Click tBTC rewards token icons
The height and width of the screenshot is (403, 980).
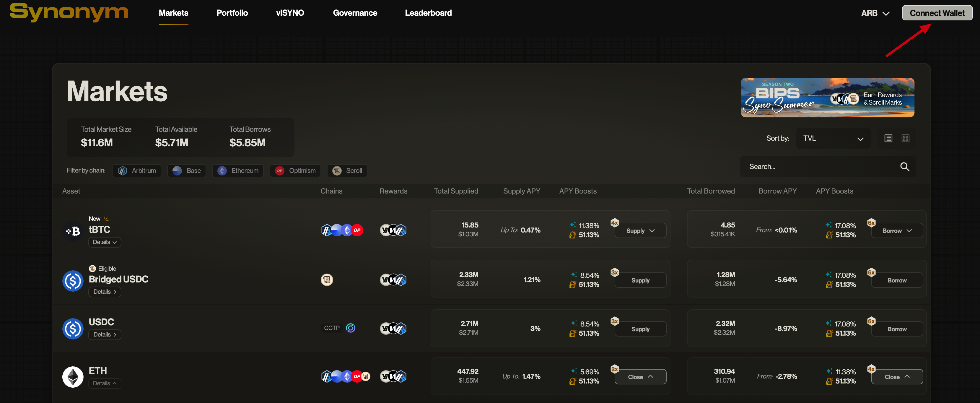click(x=393, y=230)
